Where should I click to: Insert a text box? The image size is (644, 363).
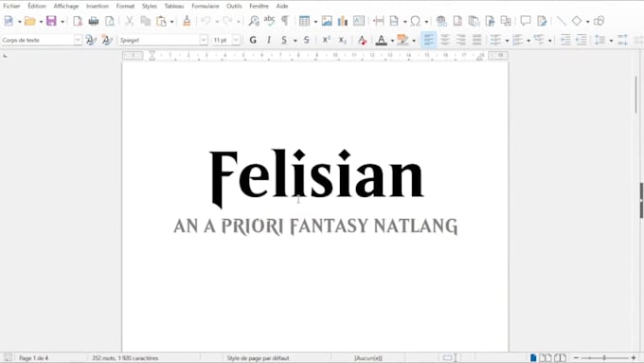coord(359,21)
